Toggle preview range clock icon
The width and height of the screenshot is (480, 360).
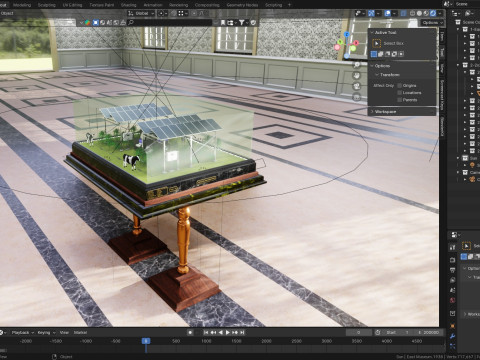click(378, 332)
